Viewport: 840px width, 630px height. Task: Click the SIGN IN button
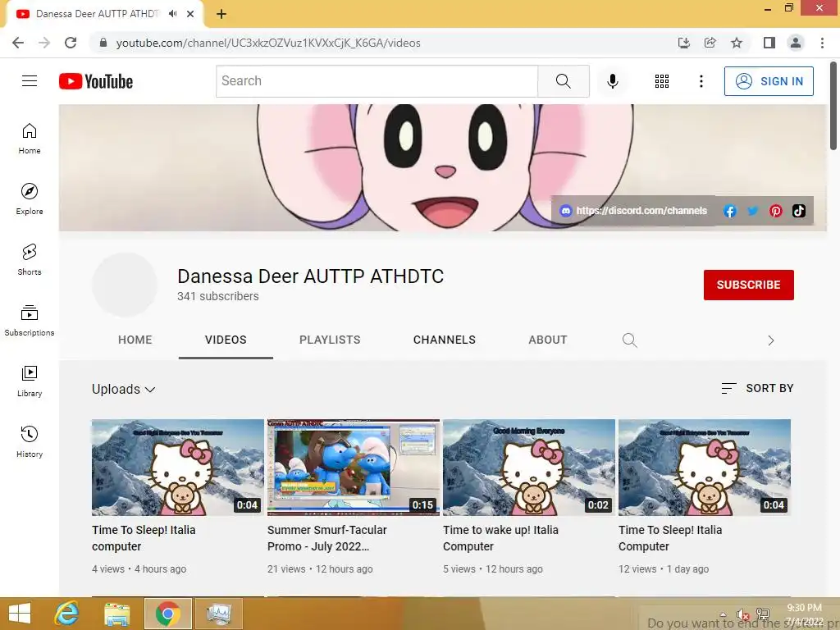coord(769,81)
